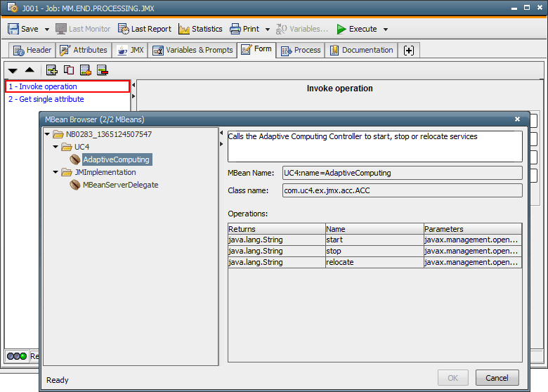Screen dimensions: 548x392
Task: Select the relocate operation row
Action: tap(374, 262)
